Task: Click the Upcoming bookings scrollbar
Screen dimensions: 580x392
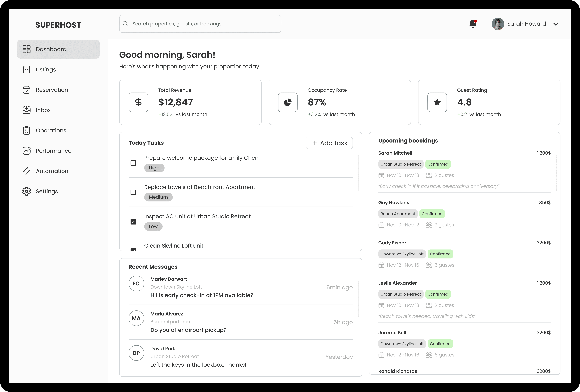Action: [x=557, y=173]
